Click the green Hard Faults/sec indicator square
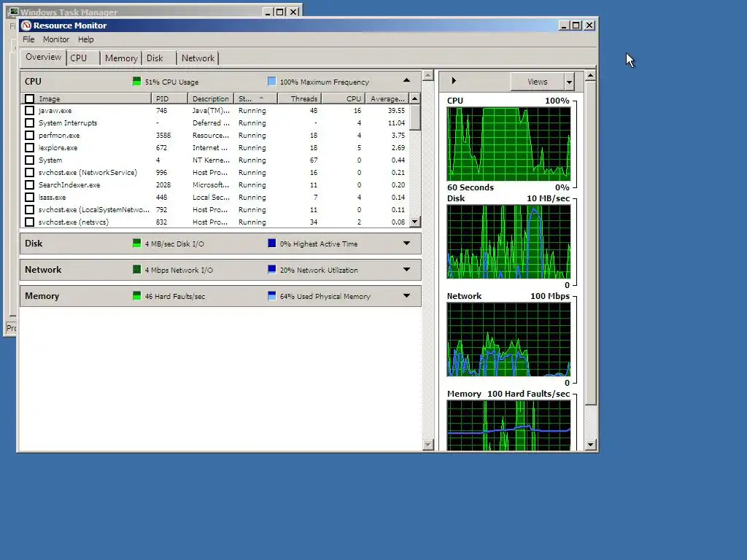The height and width of the screenshot is (560, 747). click(136, 296)
